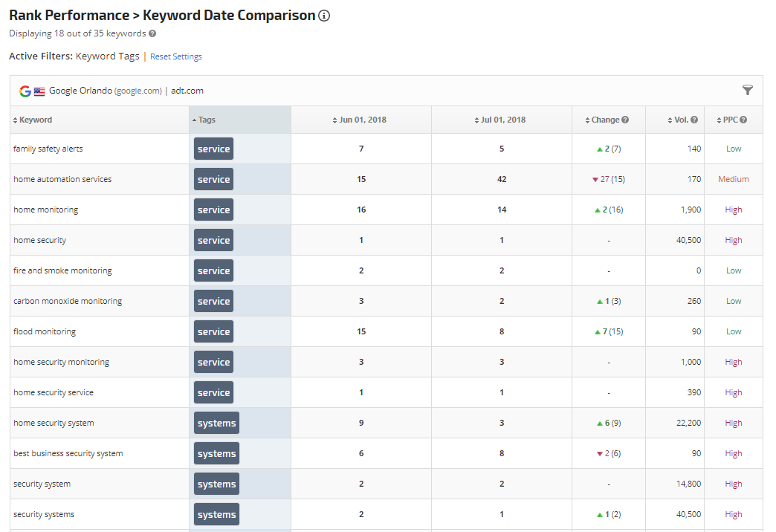Sort table by Keyword column
This screenshot has width=776, height=532.
pos(35,120)
